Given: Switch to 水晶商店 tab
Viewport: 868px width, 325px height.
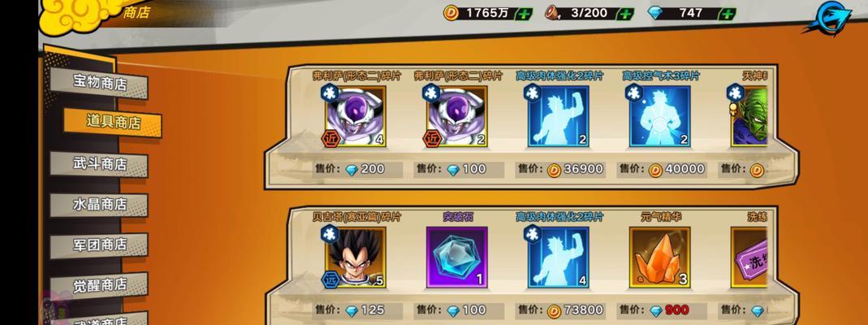Looking at the screenshot, I should 100,204.
